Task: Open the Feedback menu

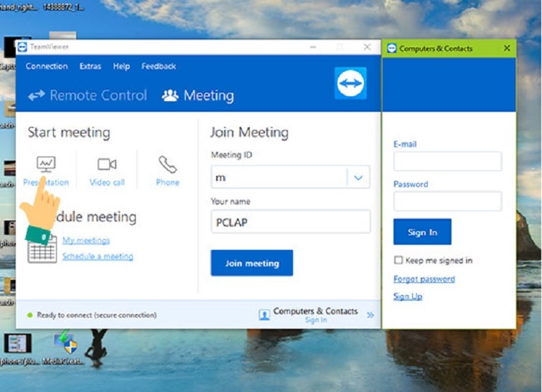Action: click(159, 66)
